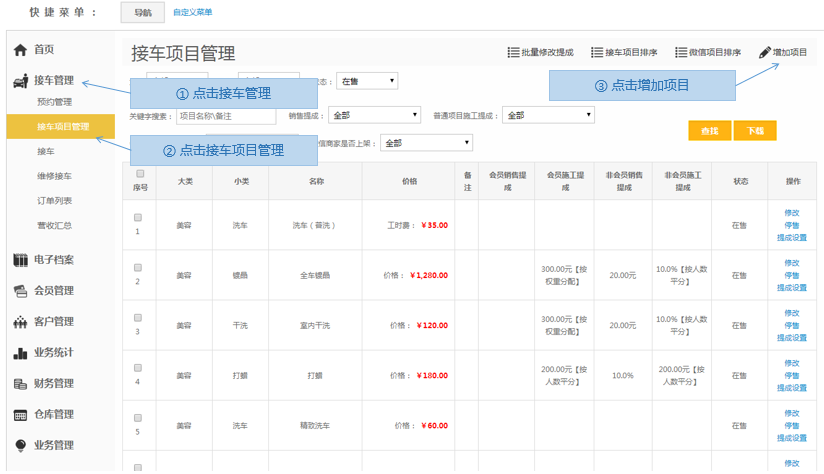Click the car icon beside 接车管理

pyautogui.click(x=20, y=81)
